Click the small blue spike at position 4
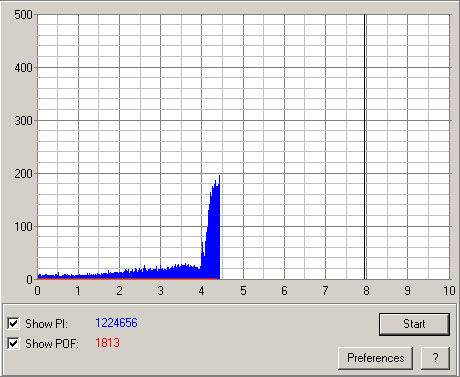This screenshot has height=377, width=460. (202, 245)
